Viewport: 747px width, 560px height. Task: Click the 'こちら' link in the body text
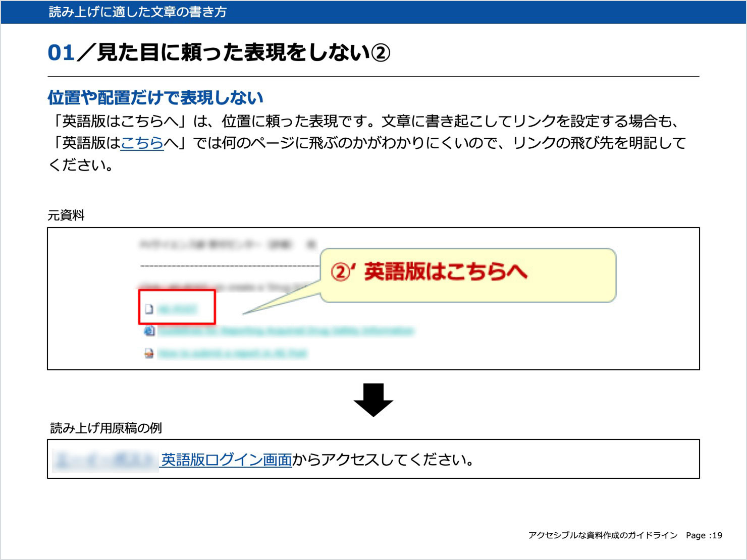(142, 143)
